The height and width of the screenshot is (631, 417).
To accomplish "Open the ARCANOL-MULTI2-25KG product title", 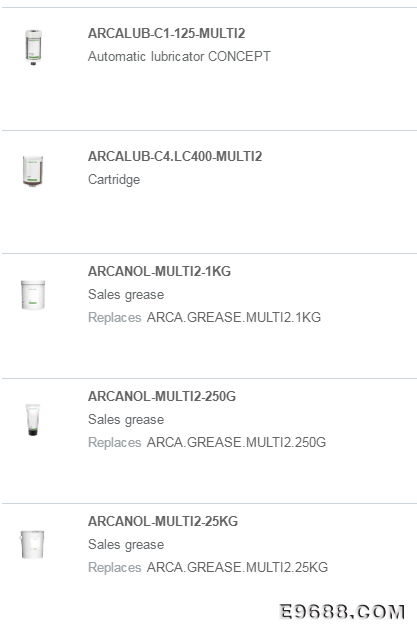I will pyautogui.click(x=163, y=521).
